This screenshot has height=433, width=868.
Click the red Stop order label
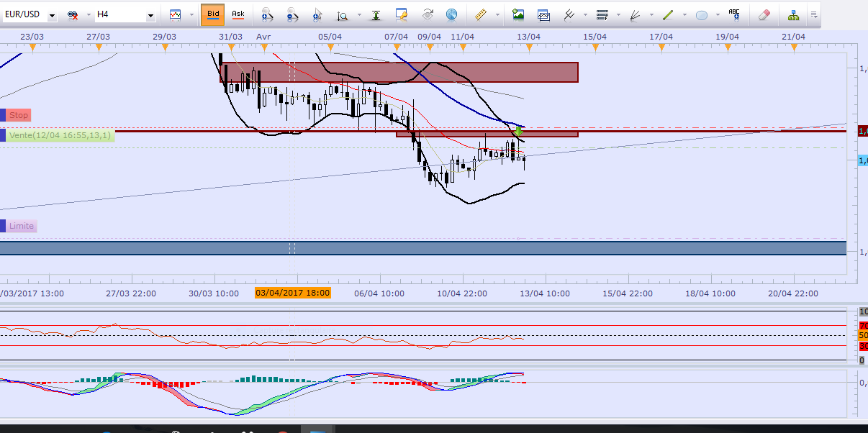[x=19, y=115]
